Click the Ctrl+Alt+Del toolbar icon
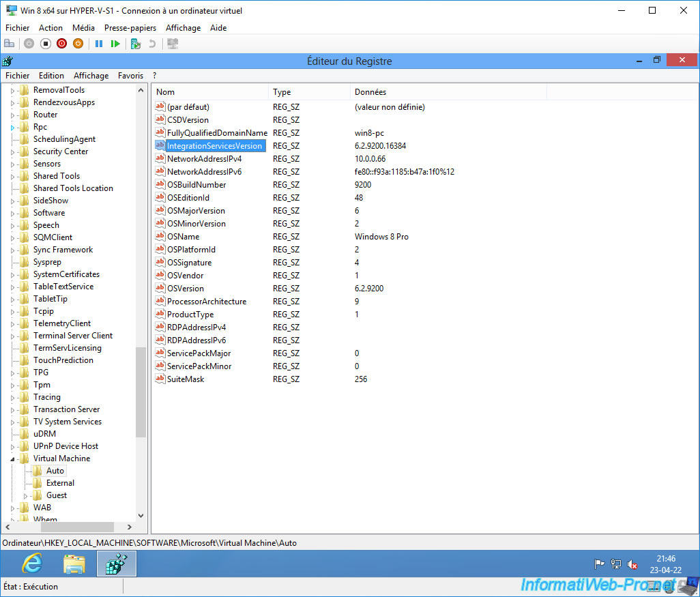Image resolution: width=700 pixels, height=597 pixels. (x=10, y=44)
